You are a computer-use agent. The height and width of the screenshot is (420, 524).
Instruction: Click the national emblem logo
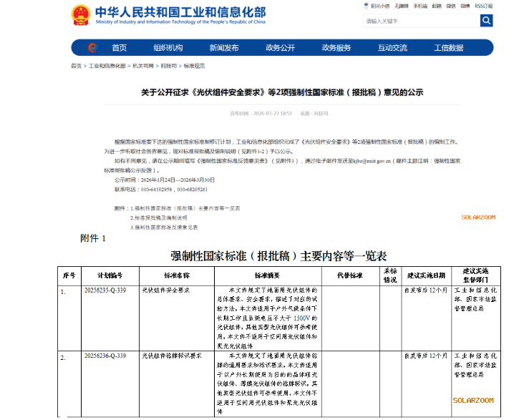(81, 15)
